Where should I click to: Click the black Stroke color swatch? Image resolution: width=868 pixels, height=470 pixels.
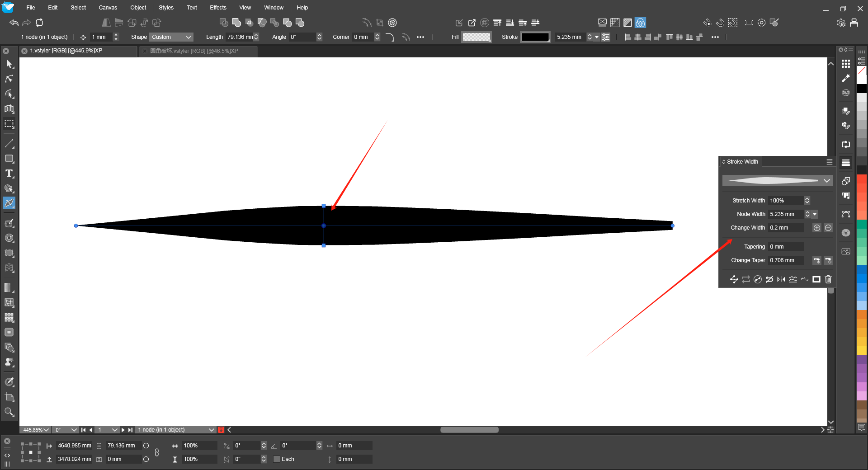(535, 37)
